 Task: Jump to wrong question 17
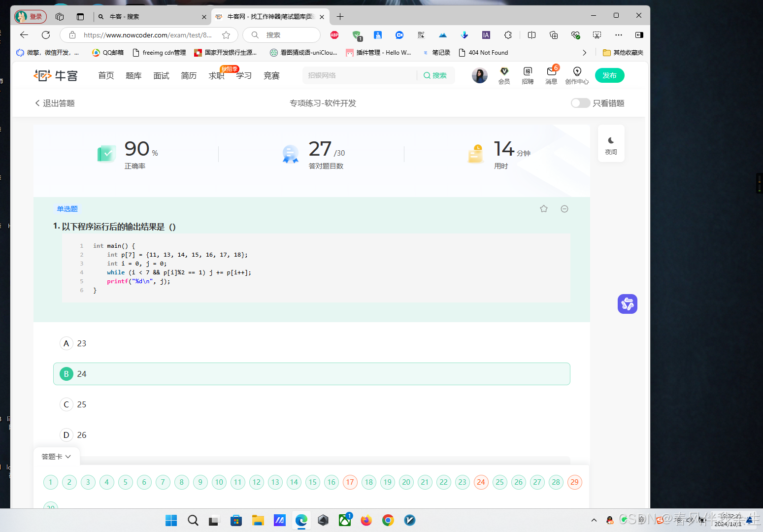pyautogui.click(x=350, y=482)
